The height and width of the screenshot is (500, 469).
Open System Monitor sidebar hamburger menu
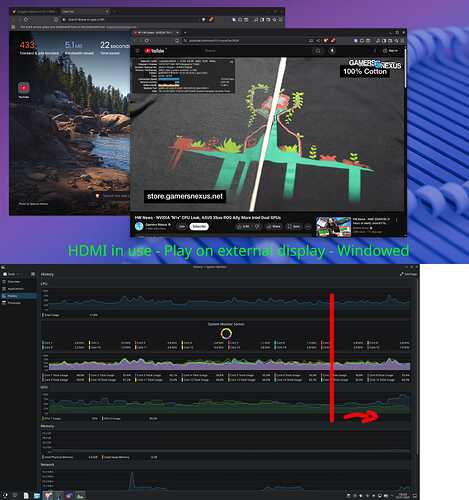point(33,274)
